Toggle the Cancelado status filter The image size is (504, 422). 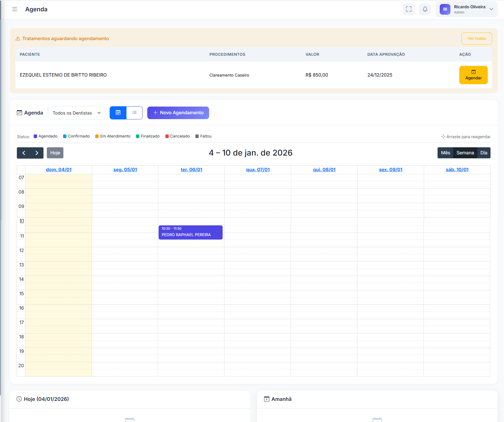(x=177, y=136)
